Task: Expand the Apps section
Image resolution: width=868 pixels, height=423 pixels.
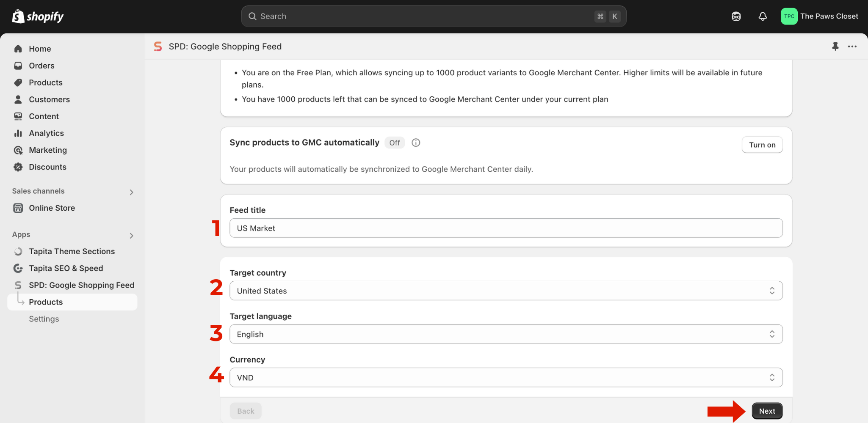Action: tap(131, 236)
